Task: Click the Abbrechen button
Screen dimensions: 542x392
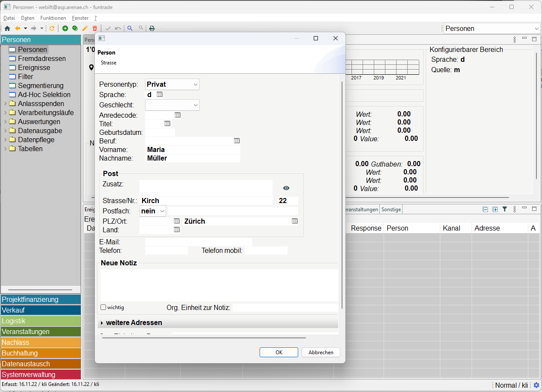Action: point(321,352)
